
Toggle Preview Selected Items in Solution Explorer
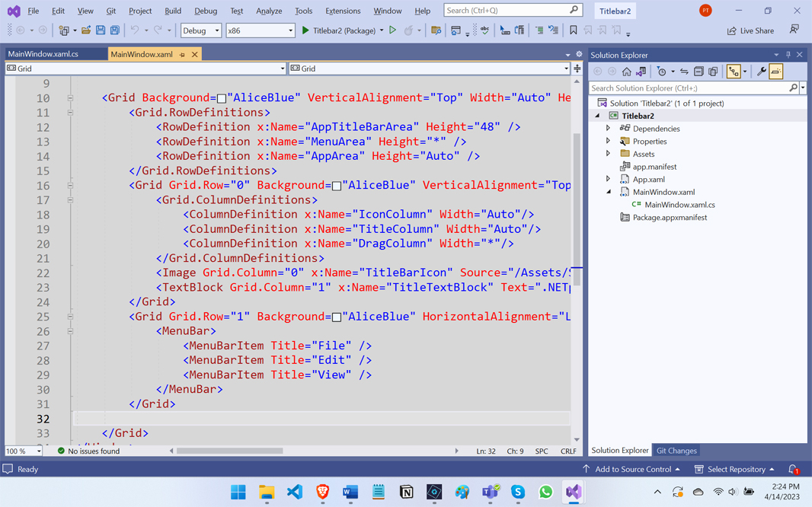[x=775, y=72]
